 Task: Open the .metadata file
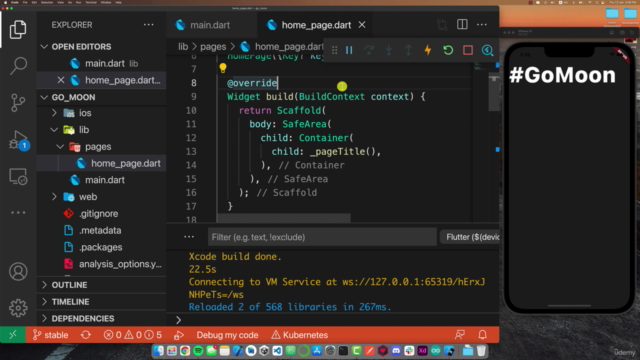coord(101,230)
